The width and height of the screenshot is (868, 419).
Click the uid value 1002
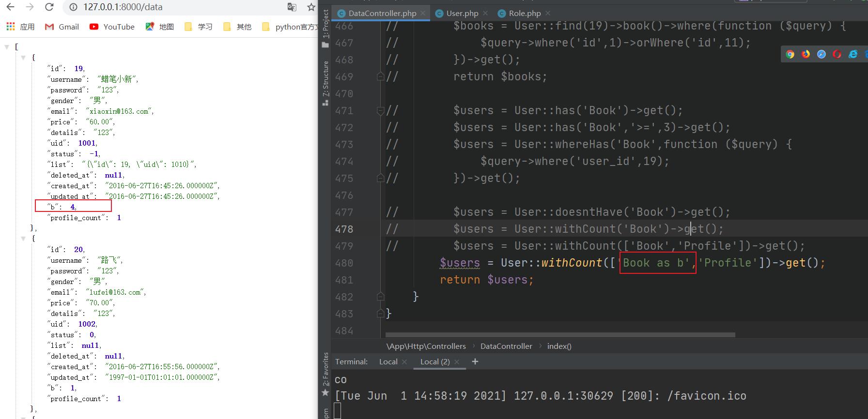(x=87, y=324)
